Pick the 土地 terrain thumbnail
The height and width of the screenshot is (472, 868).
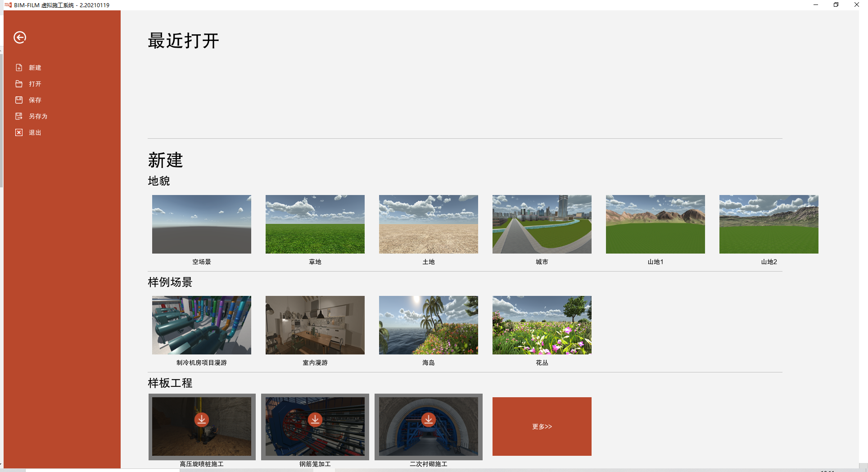[x=429, y=224]
